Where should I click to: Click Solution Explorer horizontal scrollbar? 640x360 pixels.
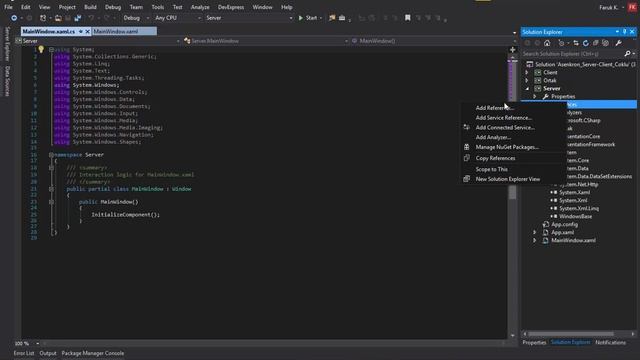point(571,334)
